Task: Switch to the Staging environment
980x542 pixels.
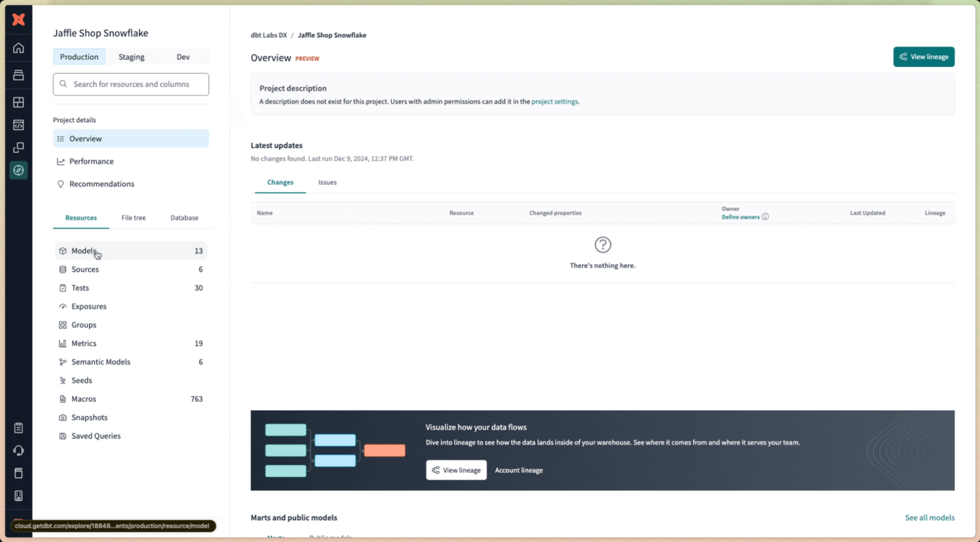Action: point(131,57)
